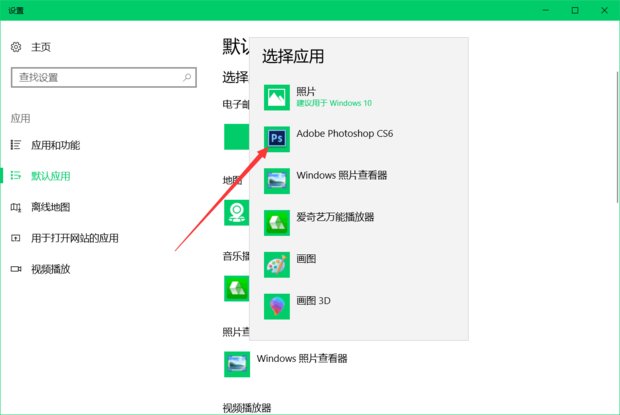The image size is (620, 415).
Task: Open 应用和功能 settings page
Action: click(55, 145)
